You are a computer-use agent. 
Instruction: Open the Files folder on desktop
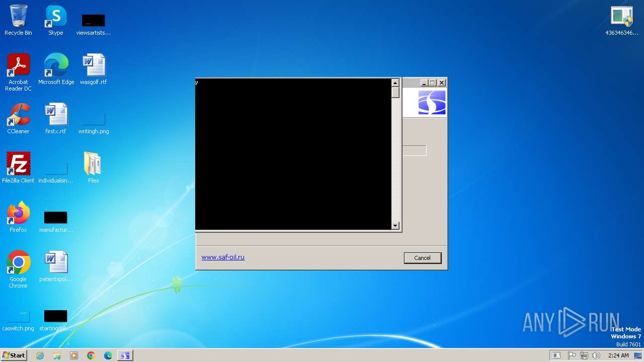pos(93,168)
